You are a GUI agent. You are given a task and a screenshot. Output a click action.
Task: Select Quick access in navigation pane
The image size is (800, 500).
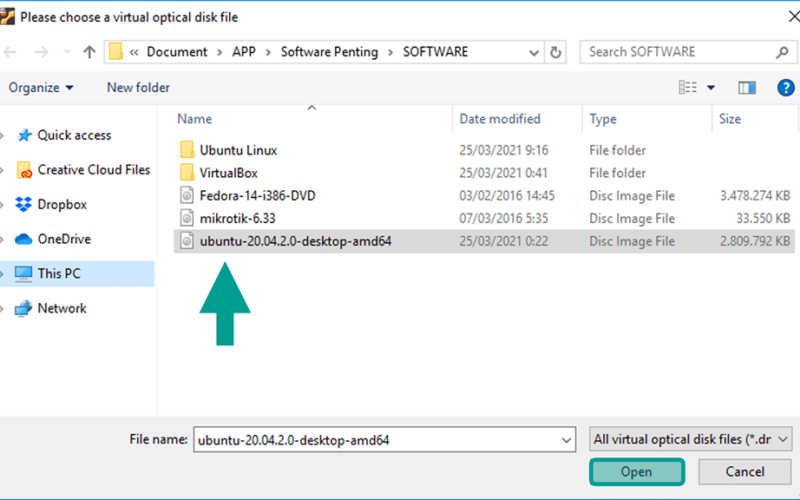74,135
